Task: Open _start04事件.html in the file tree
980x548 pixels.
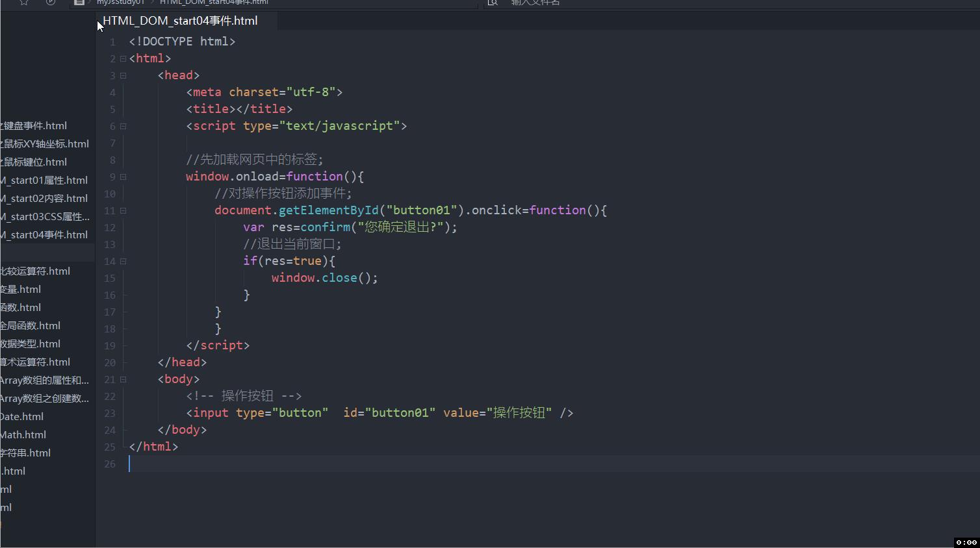Action: (44, 235)
